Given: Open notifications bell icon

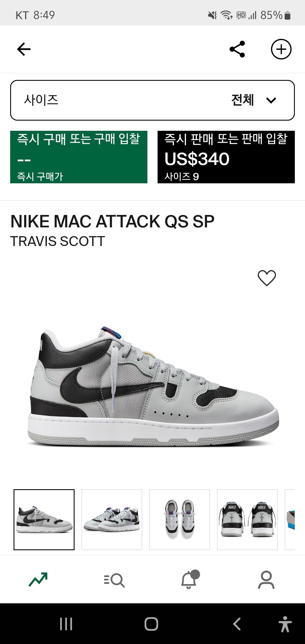Looking at the screenshot, I should coord(190,579).
